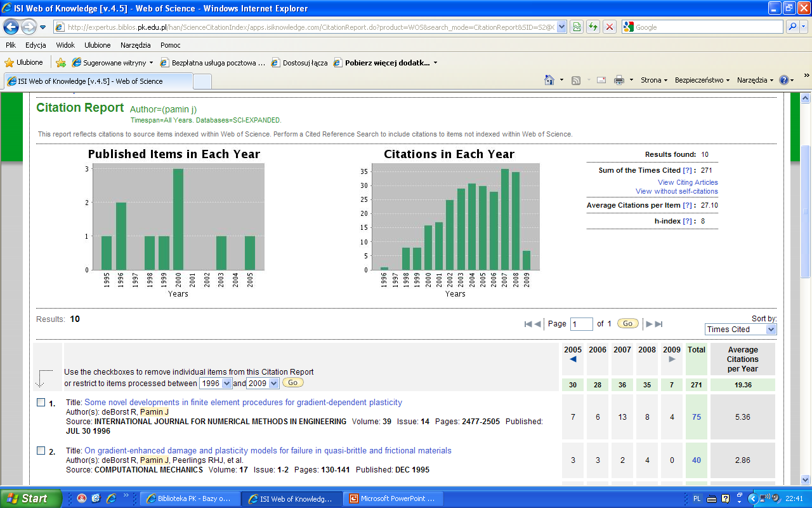
Task: Open the Ulubione favorites star button
Action: point(24,62)
